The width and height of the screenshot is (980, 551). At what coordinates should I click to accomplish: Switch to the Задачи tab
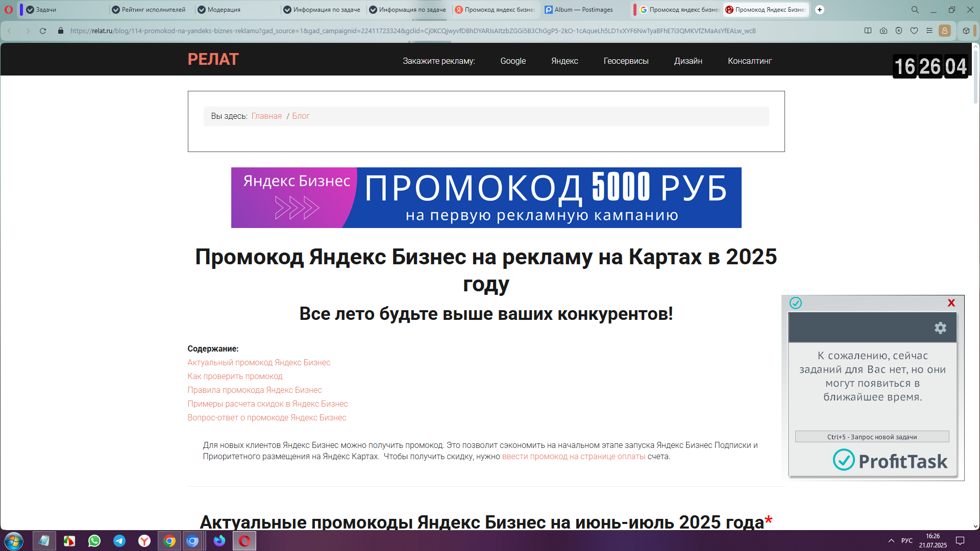tap(64, 10)
